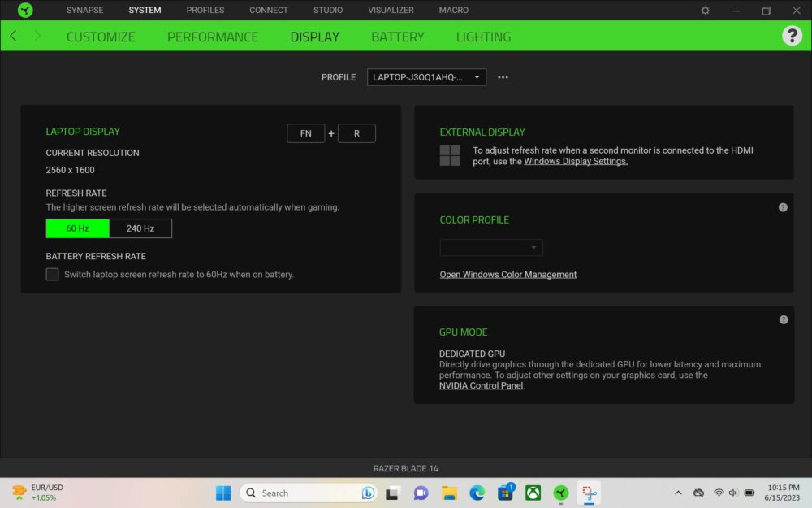Click the FN key button
This screenshot has height=508, width=812.
click(306, 133)
